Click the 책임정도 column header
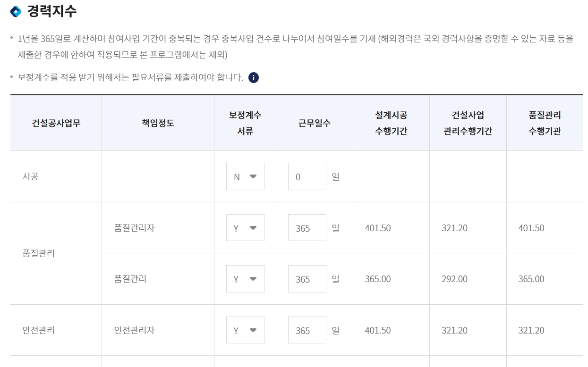This screenshot has width=588, height=367. pyautogui.click(x=158, y=123)
